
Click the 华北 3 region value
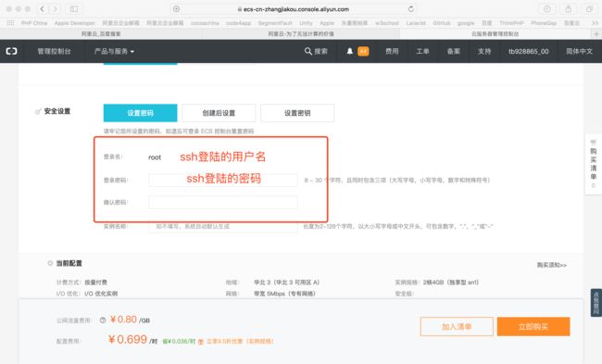[x=286, y=282]
